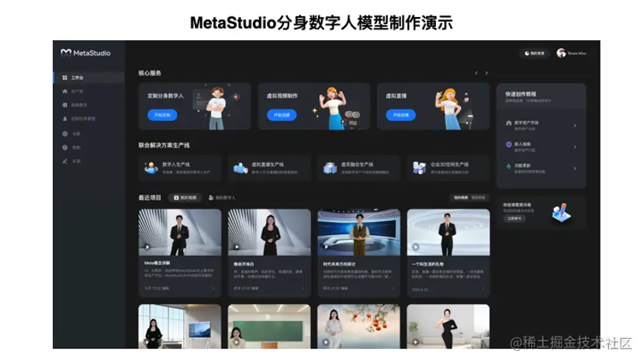Screen dimensions: 644x363
Task: Click the pencil icon in sidebar
Action: pos(64,161)
